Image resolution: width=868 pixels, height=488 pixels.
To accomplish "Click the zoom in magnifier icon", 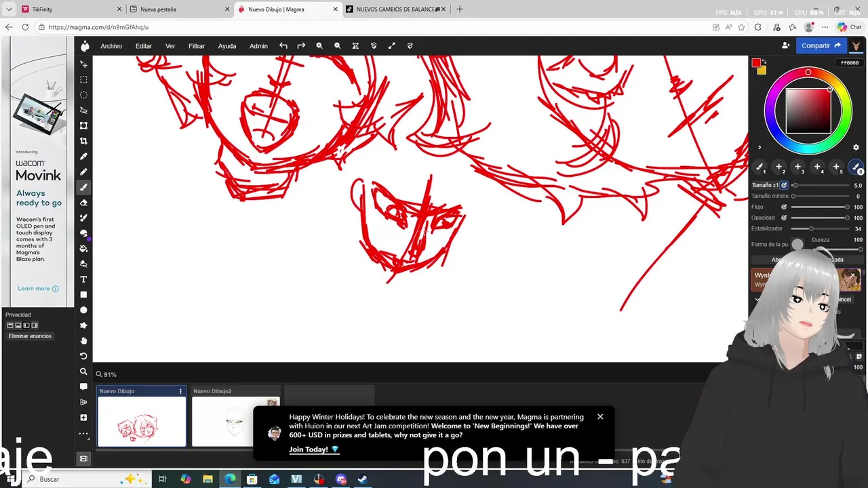I will pyautogui.click(x=319, y=46).
